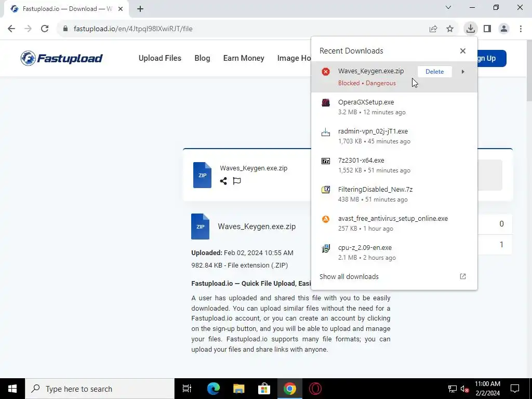Click the OperaGXSetup.exe download entry
Screen dimensions: 532x399
394,107
